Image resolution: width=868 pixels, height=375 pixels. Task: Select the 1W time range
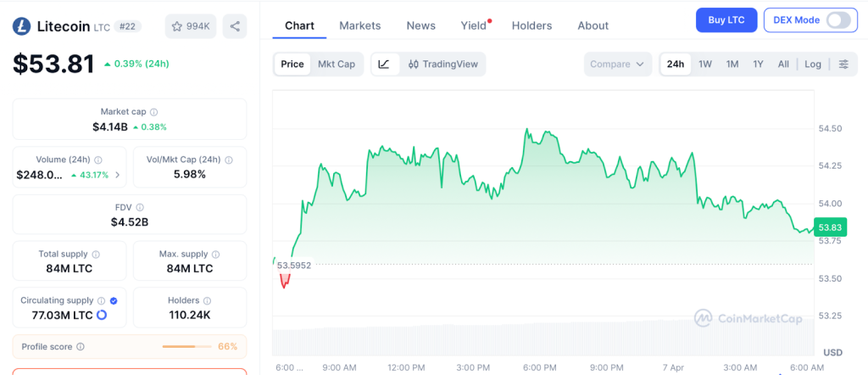(705, 64)
